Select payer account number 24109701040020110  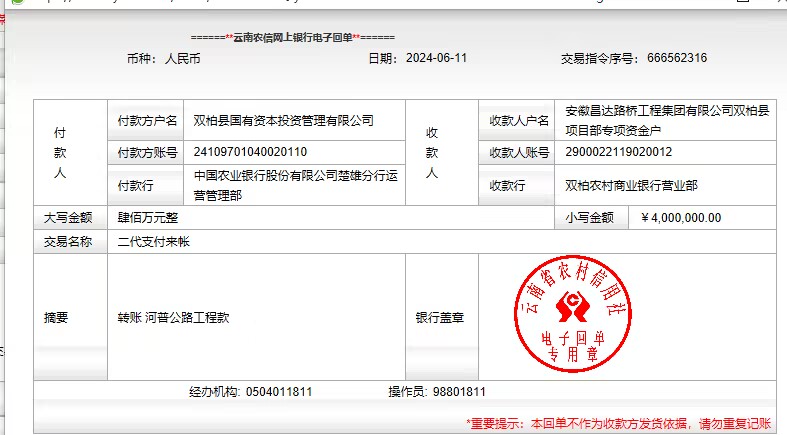click(x=250, y=153)
